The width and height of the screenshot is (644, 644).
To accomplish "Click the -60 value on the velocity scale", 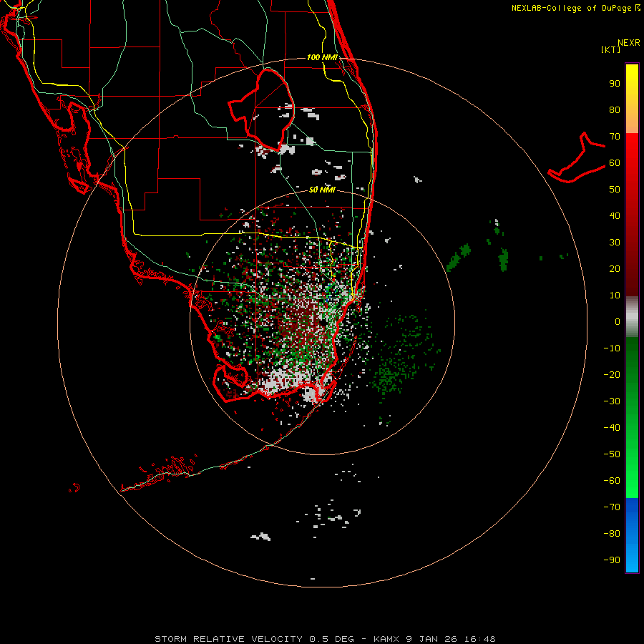I will [612, 481].
